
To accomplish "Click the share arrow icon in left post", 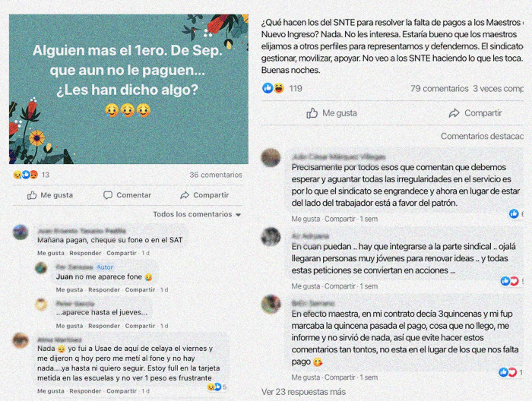I will [x=185, y=195].
